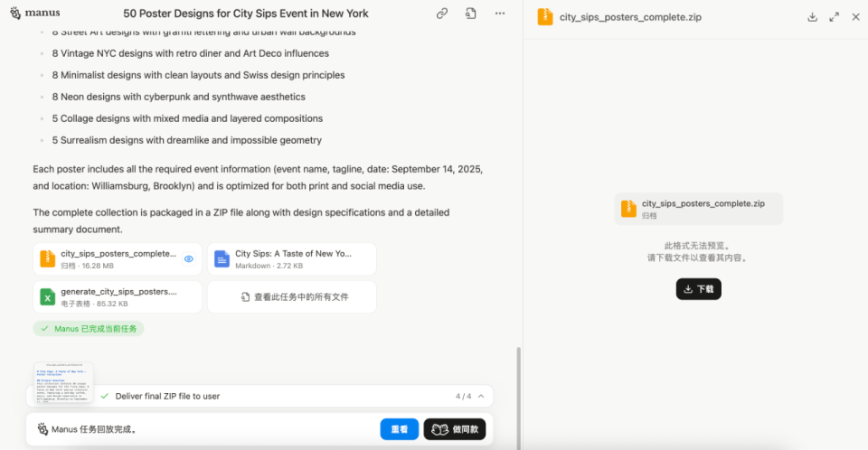Viewport: 868px width, 450px height.
Task: Open the three-dot more options menu
Action: point(500,14)
